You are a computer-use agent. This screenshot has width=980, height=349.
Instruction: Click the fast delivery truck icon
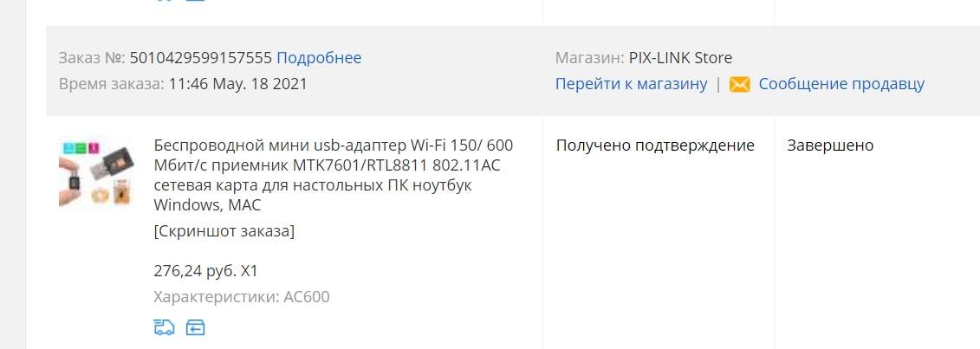tap(164, 327)
